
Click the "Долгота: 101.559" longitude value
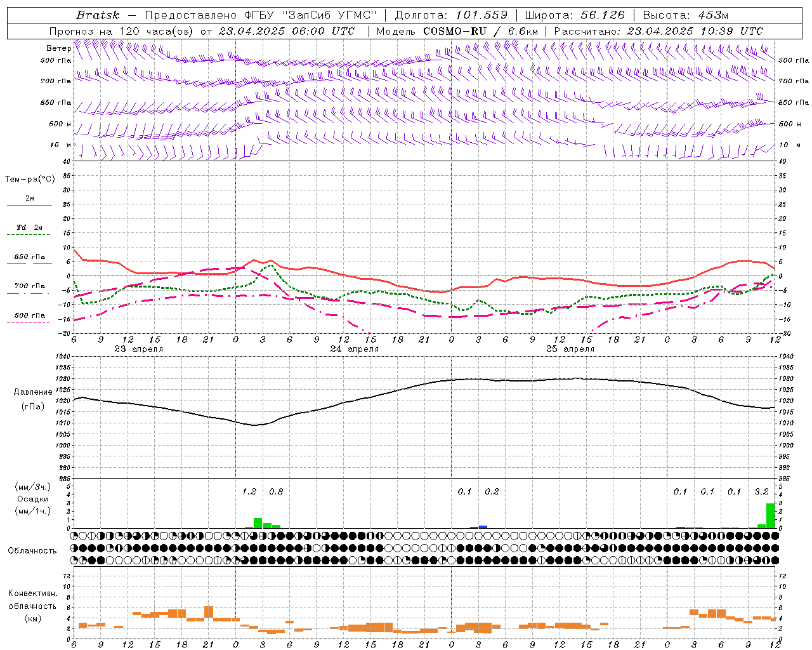click(x=451, y=15)
